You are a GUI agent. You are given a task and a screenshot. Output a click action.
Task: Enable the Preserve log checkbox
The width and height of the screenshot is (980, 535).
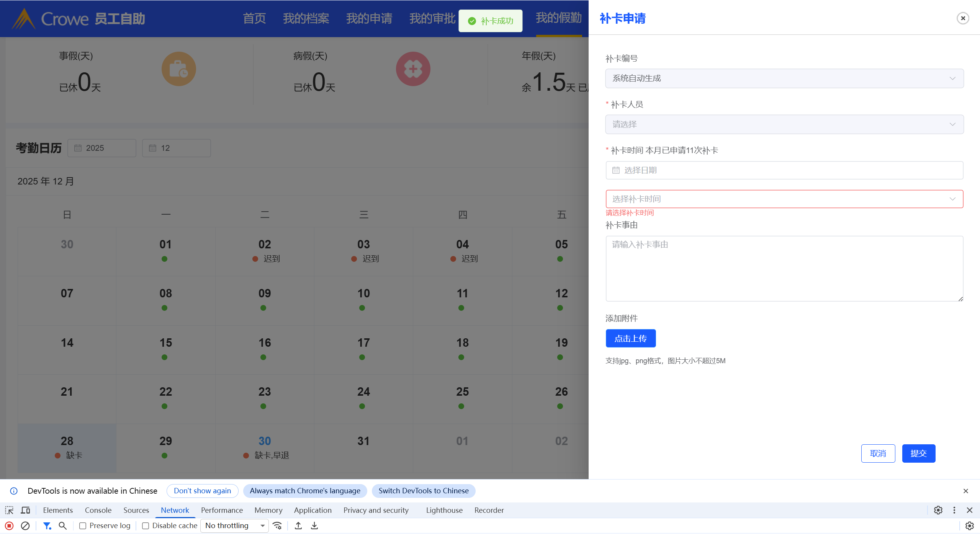click(83, 526)
